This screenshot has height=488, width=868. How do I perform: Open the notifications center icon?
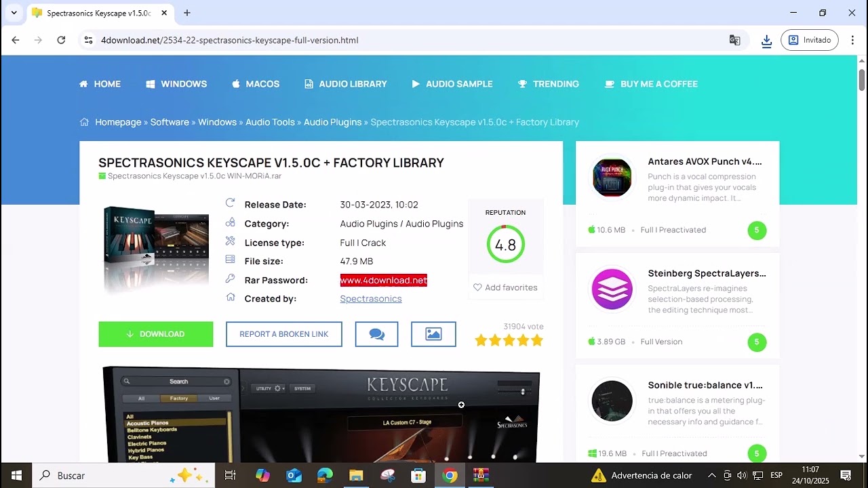click(x=846, y=475)
